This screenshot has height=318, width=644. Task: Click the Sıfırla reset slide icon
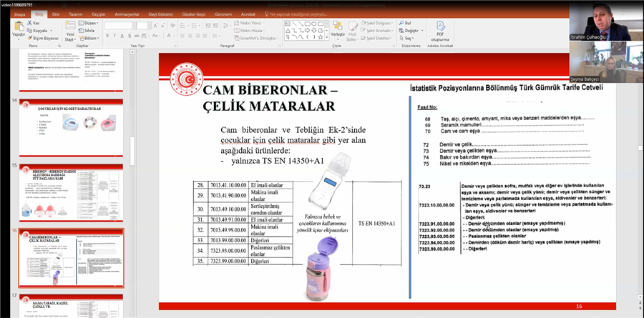[x=87, y=31]
